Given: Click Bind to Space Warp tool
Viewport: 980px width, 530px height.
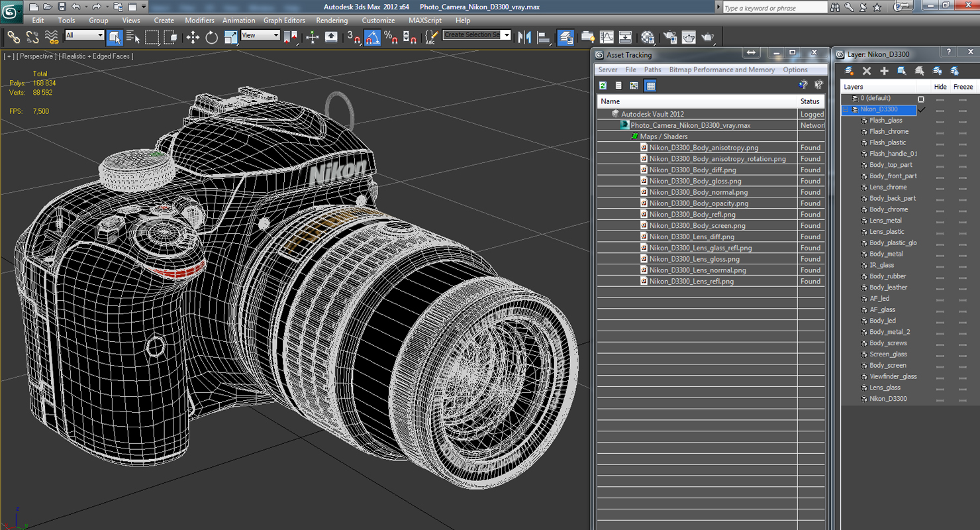Looking at the screenshot, I should tap(51, 37).
